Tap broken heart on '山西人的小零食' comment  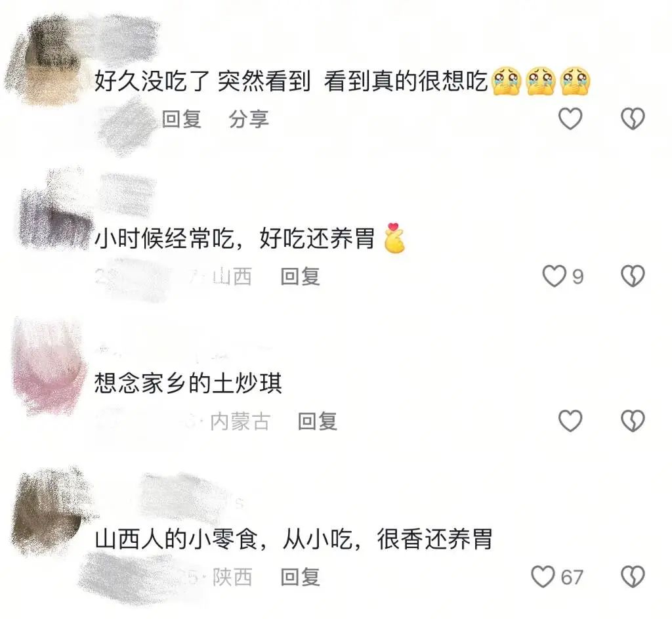click(x=633, y=576)
